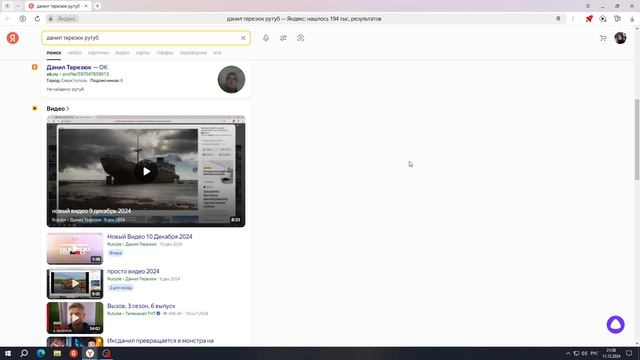Image resolution: width=640 pixels, height=360 pixels.
Task: Go back with the browser back arrow
Action: tap(8, 19)
